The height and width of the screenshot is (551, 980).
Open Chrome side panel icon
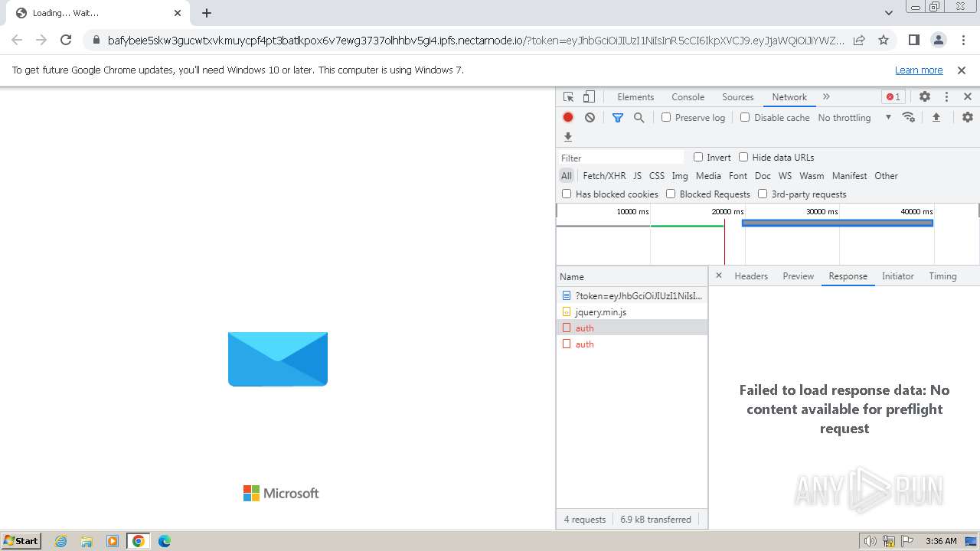point(913,41)
